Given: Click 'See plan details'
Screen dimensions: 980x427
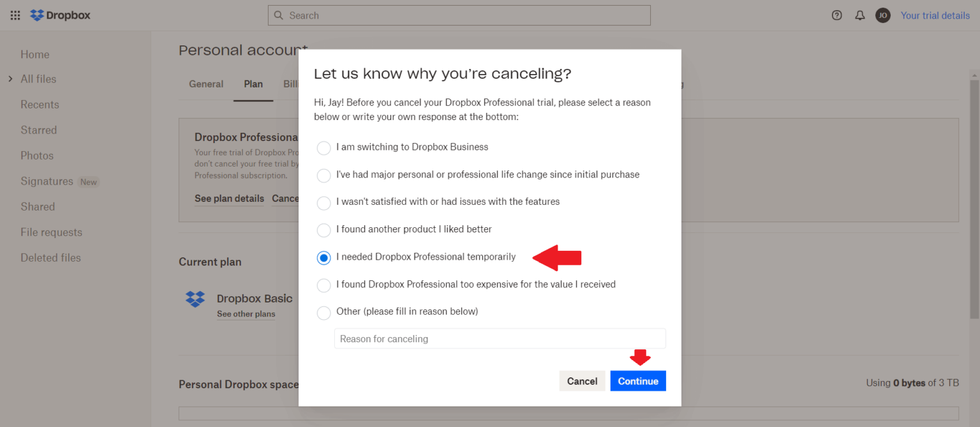Looking at the screenshot, I should click(x=229, y=199).
